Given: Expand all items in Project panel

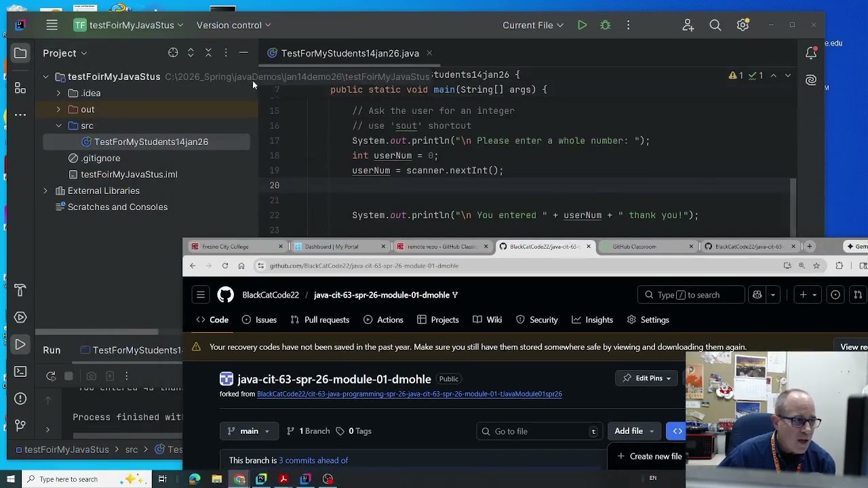Looking at the screenshot, I should 191,53.
